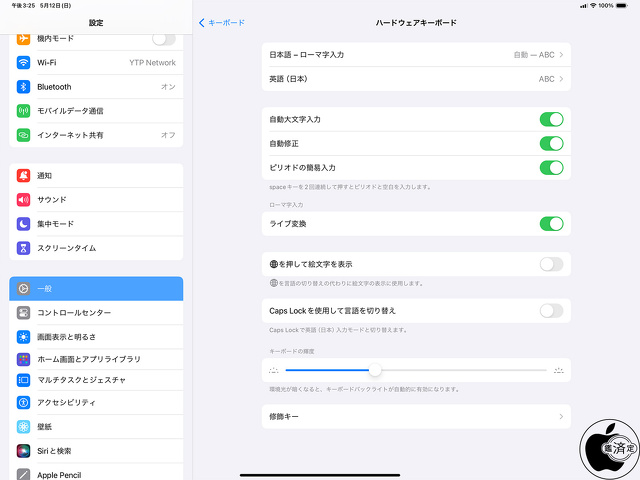The height and width of the screenshot is (480, 640).
Task: Select コントロールセンター in sidebar
Action: tap(96, 313)
